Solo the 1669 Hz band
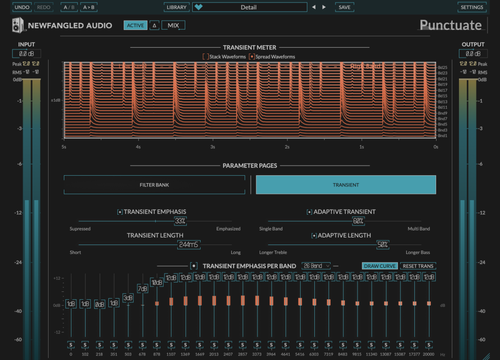 tap(200, 345)
